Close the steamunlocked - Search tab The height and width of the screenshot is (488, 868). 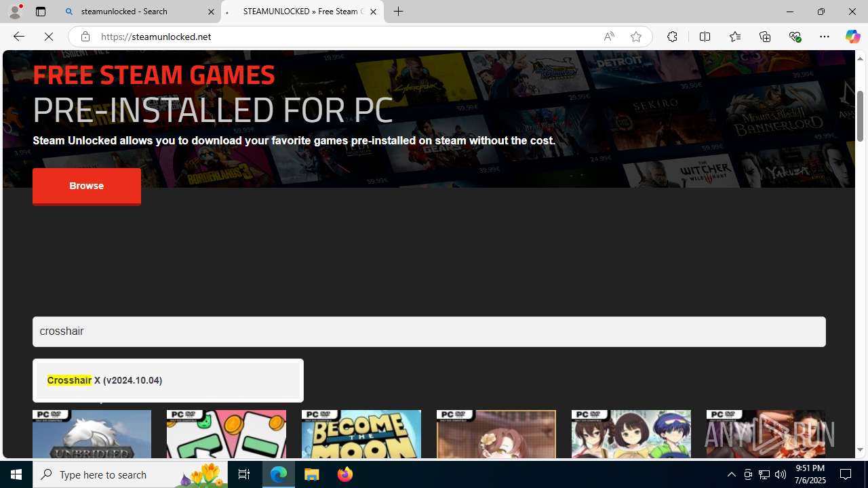tap(211, 12)
